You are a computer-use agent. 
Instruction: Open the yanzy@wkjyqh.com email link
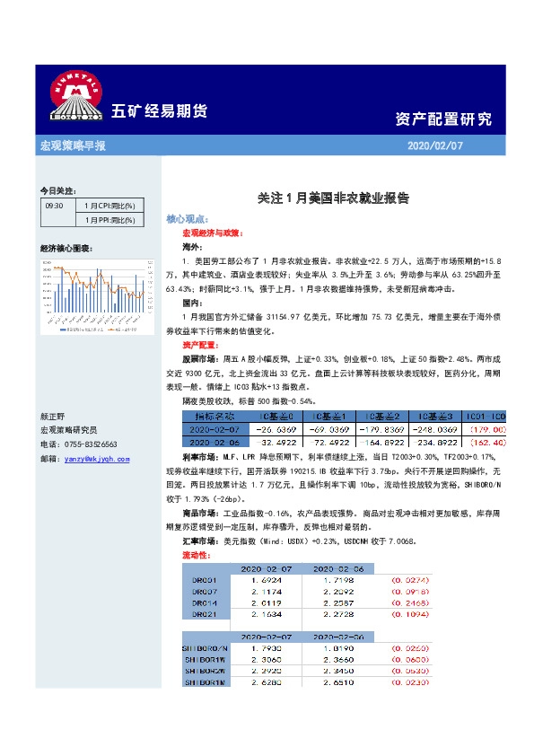point(97,459)
